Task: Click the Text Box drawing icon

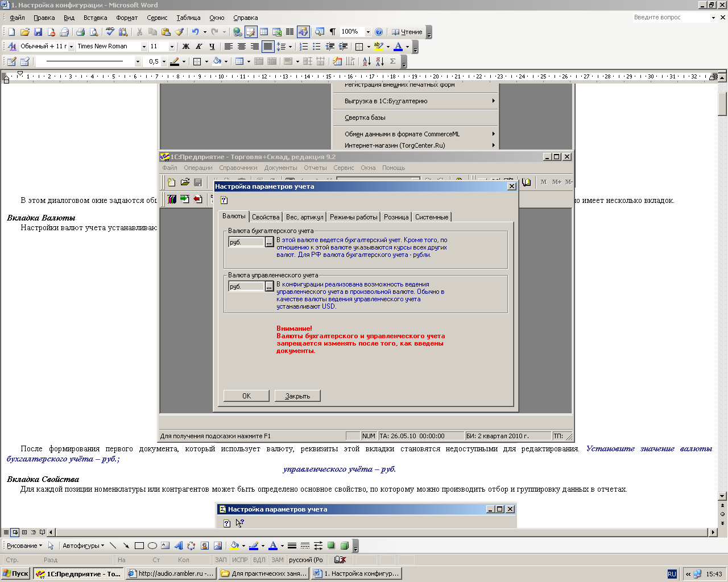Action: tap(165, 546)
